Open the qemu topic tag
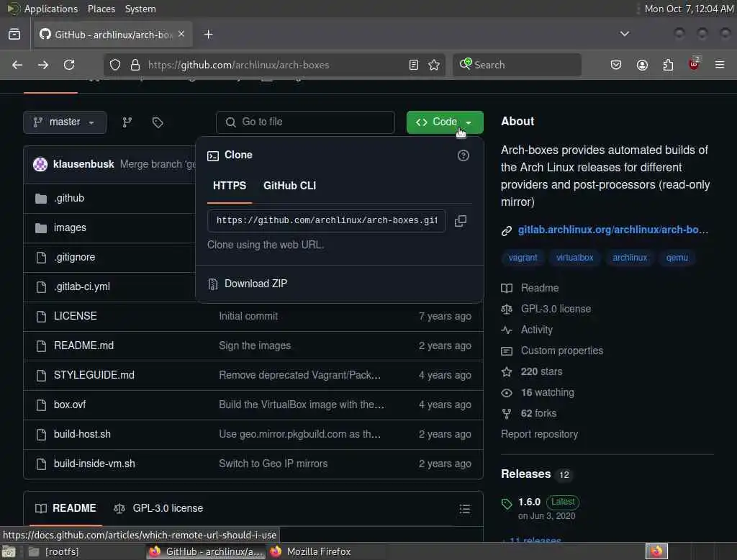Image resolution: width=737 pixels, height=560 pixels. [x=677, y=258]
